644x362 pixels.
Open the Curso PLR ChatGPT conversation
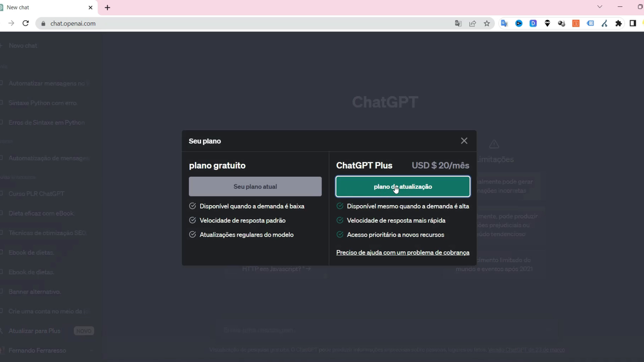36,194
